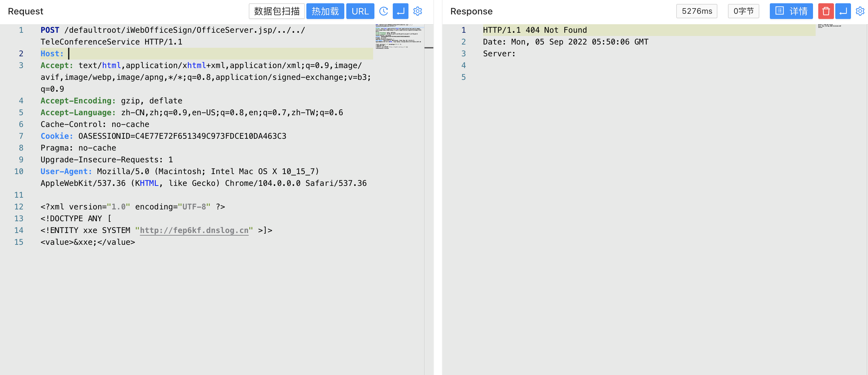Click the response minimap thumbnail
Image resolution: width=868 pixels, height=375 pixels.
pyautogui.click(x=829, y=26)
